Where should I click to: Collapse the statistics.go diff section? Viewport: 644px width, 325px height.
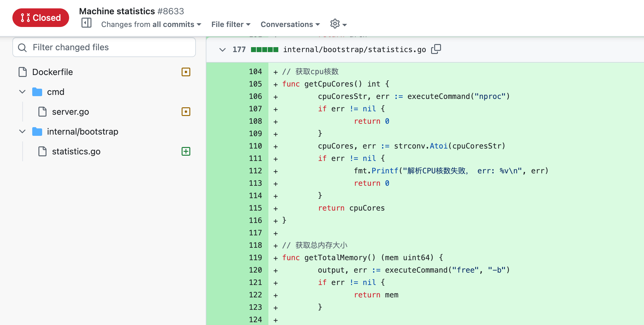(222, 50)
